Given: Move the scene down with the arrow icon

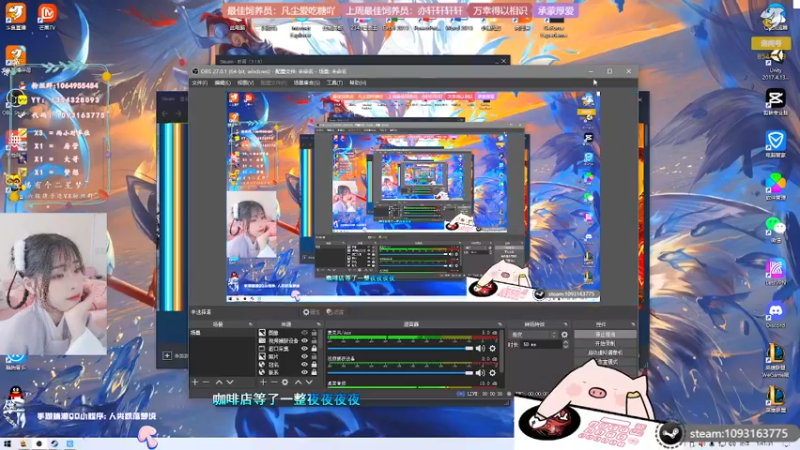Looking at the screenshot, I should [x=230, y=382].
